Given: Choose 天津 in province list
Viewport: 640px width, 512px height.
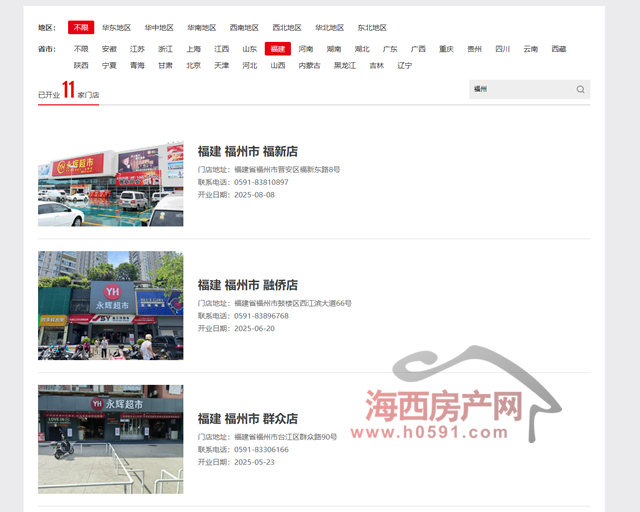Looking at the screenshot, I should tap(222, 65).
